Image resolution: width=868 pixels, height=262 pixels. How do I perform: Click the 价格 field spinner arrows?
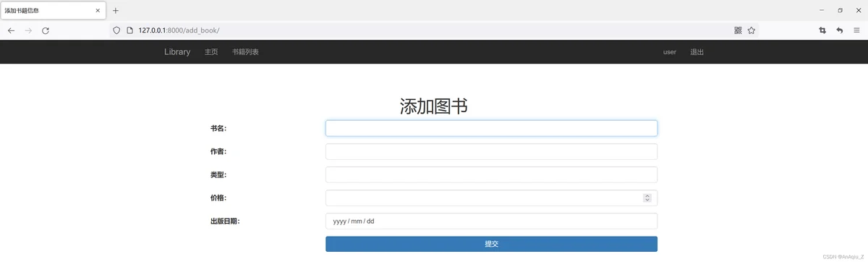click(x=647, y=198)
